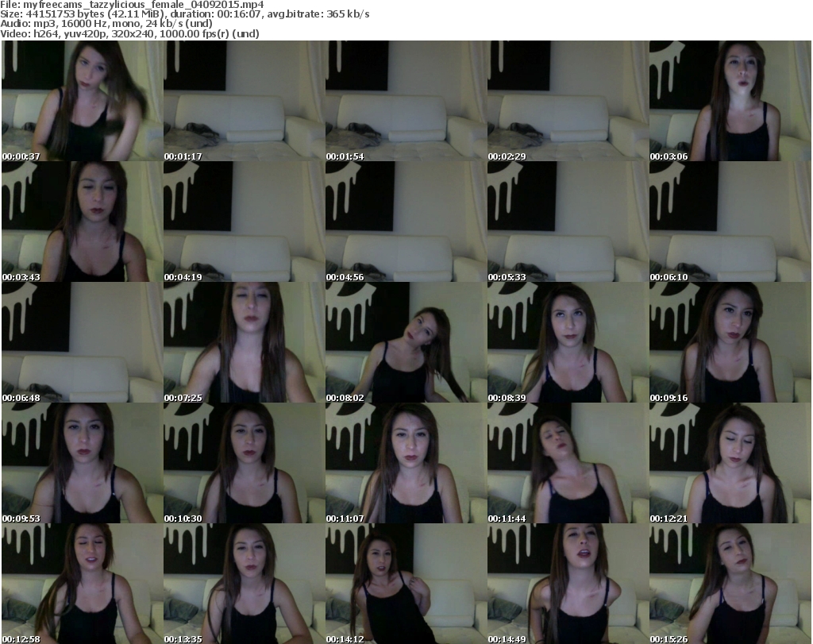Select the thumbnail stamped 00:05:33
The width and height of the screenshot is (813, 644).
coord(568,222)
